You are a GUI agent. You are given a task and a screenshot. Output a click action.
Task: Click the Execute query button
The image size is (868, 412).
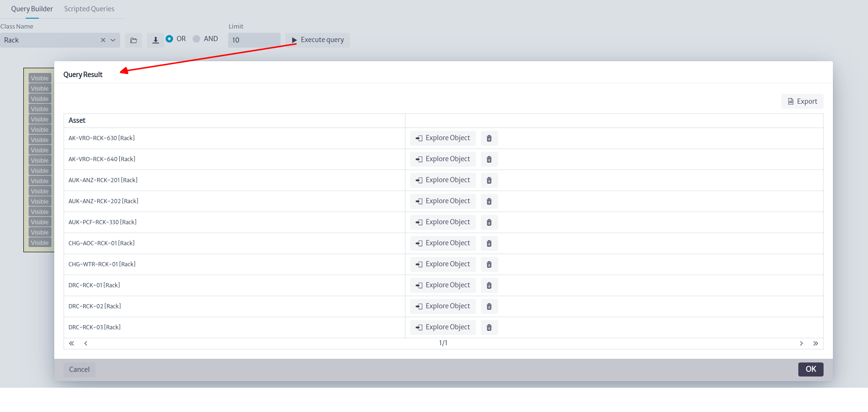tap(318, 40)
